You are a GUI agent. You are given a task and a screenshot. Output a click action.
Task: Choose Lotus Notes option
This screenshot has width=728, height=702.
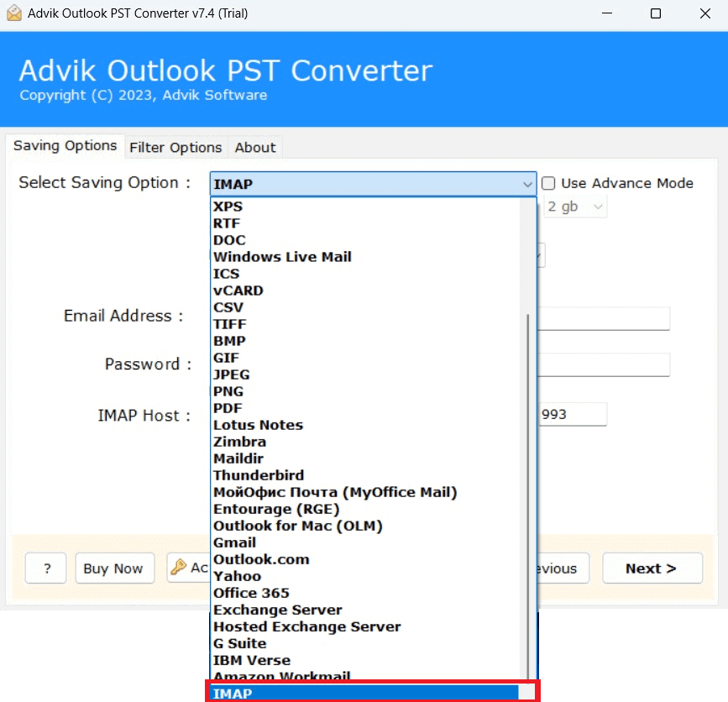pyautogui.click(x=365, y=425)
